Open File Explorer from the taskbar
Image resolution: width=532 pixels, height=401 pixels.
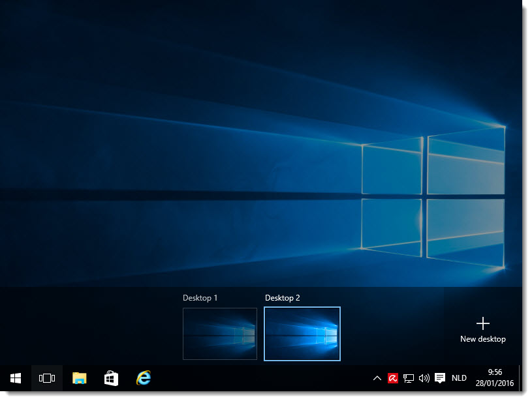(79, 378)
